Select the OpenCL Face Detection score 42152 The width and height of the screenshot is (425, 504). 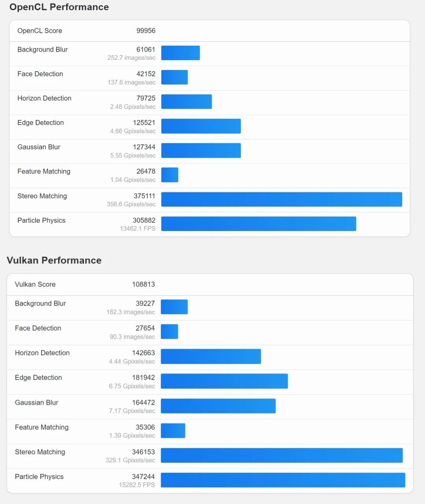(x=146, y=74)
